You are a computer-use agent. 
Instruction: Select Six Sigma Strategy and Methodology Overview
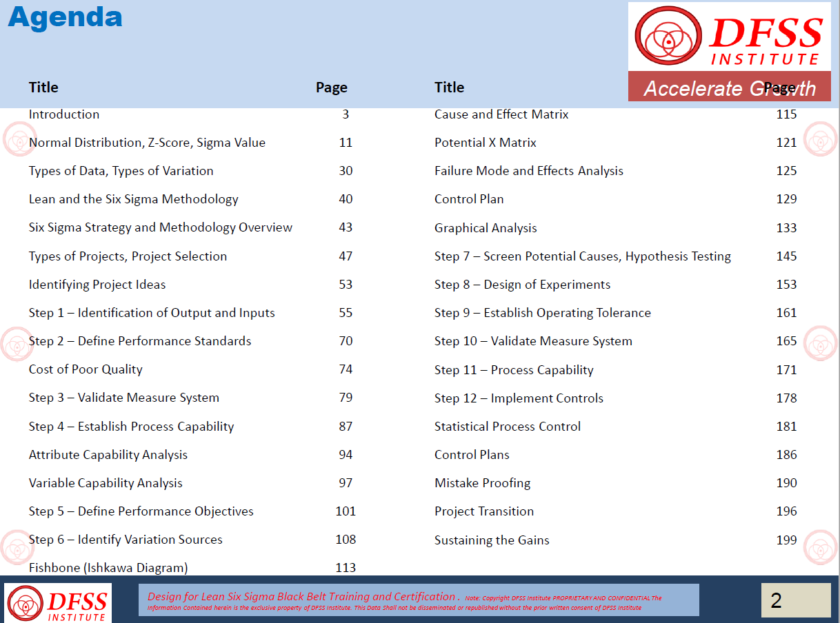click(161, 227)
